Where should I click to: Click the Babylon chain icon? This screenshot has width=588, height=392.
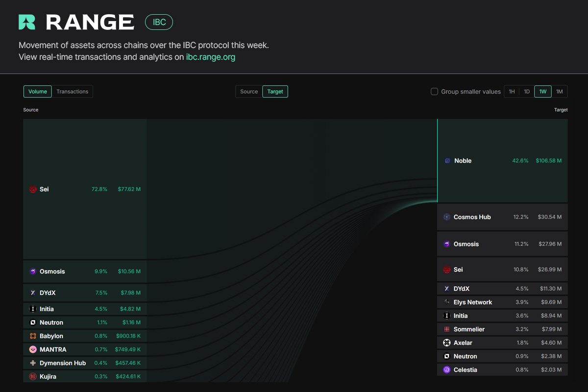[33, 336]
